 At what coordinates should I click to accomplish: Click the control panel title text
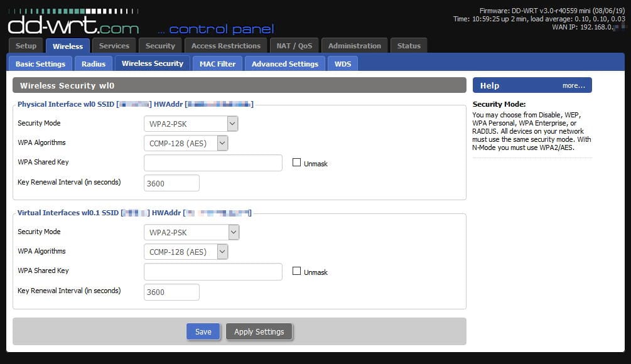[x=216, y=29]
